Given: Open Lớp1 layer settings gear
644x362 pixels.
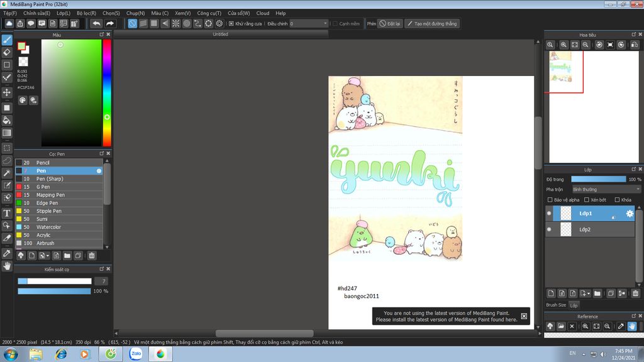Looking at the screenshot, I should click(x=629, y=214).
